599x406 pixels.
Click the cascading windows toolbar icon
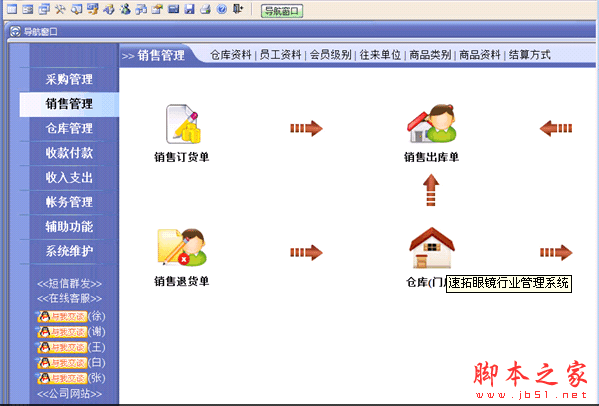44,9
